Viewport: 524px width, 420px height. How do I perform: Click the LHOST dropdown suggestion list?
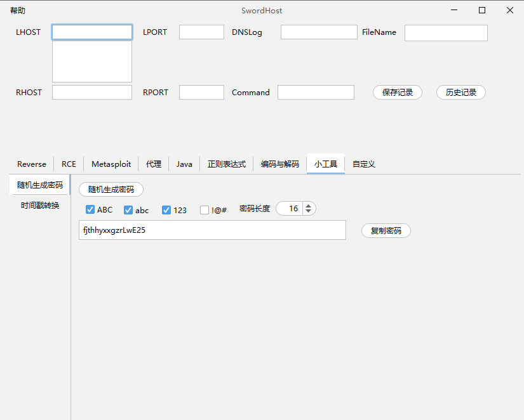click(92, 62)
